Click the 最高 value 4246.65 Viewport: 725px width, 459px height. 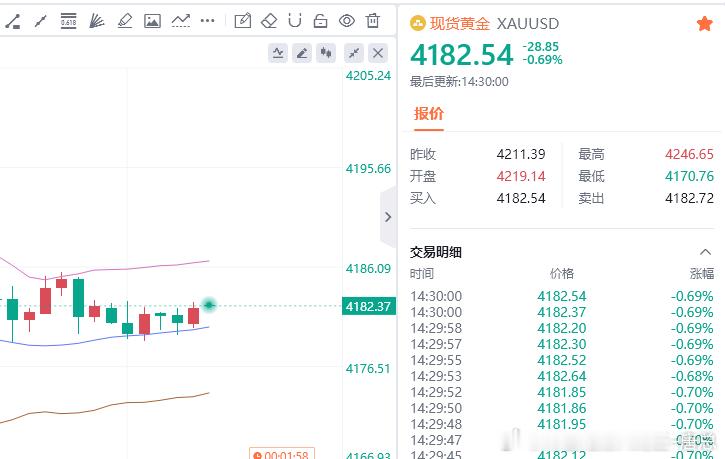[x=689, y=154]
